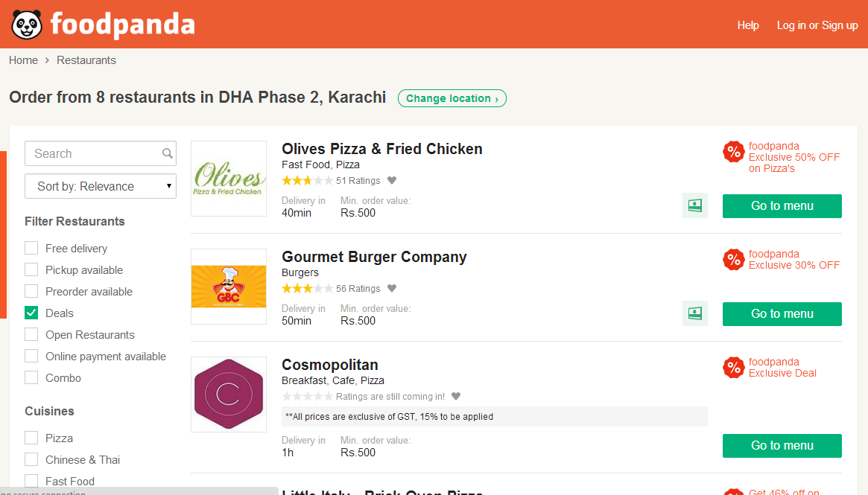868x495 pixels.
Task: Select the Pizza cuisine checkbox
Action: coord(31,438)
